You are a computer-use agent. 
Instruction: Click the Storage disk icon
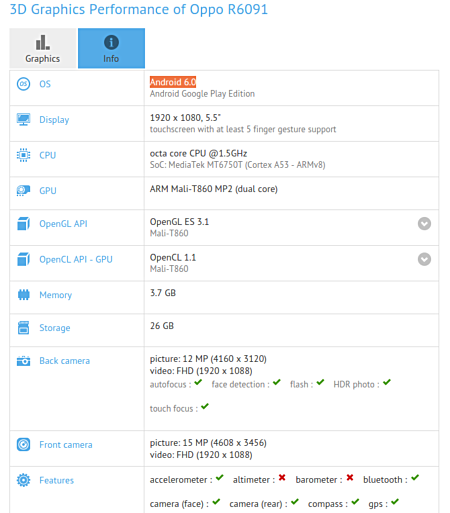coord(23,327)
